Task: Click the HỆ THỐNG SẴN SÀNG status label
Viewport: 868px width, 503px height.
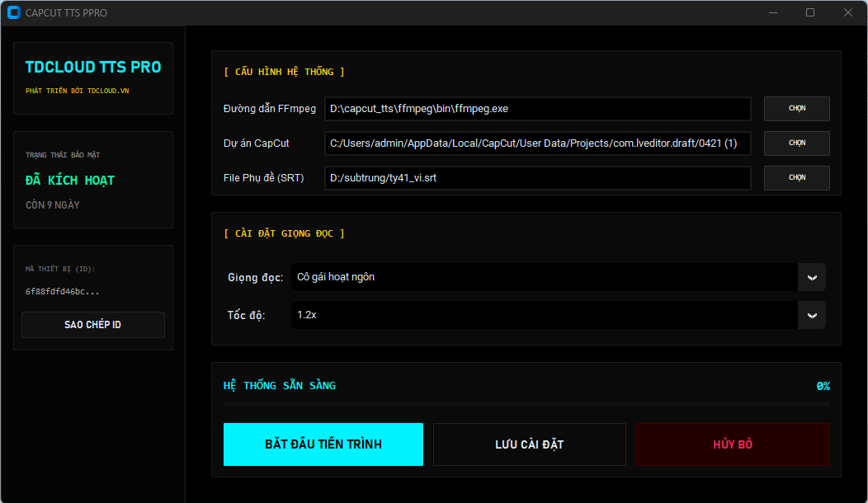Action: click(x=280, y=385)
